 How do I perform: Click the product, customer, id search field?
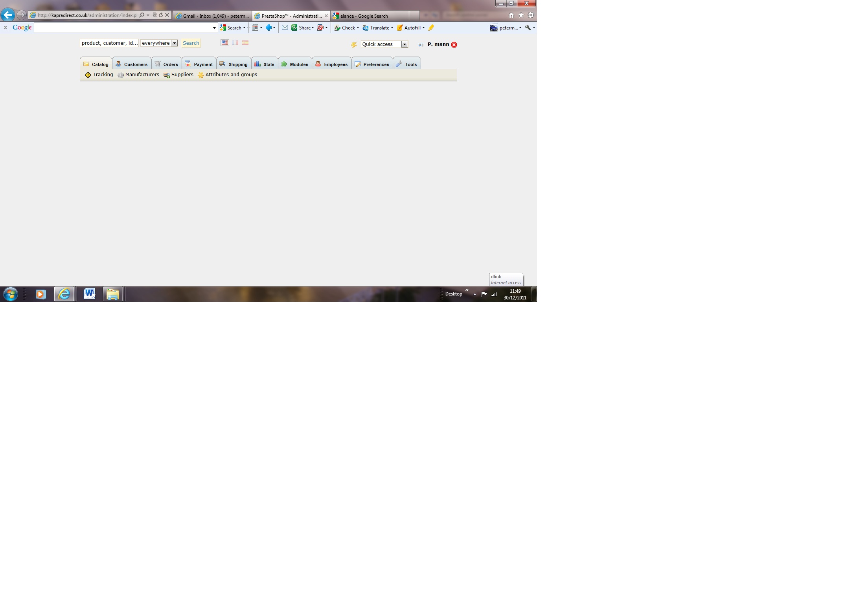[109, 43]
